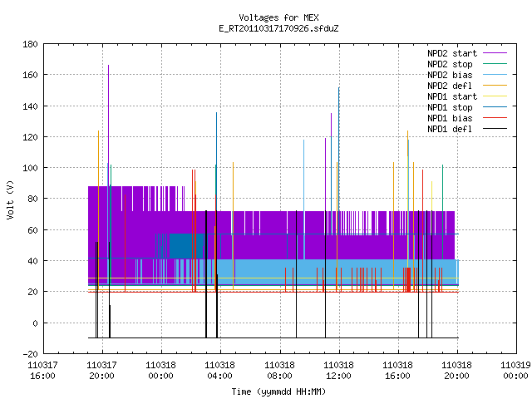Image resolution: width=532 pixels, height=399 pixels.
Task: Click the x-axis tick label 110318 12:00
Action: pyautogui.click(x=338, y=371)
